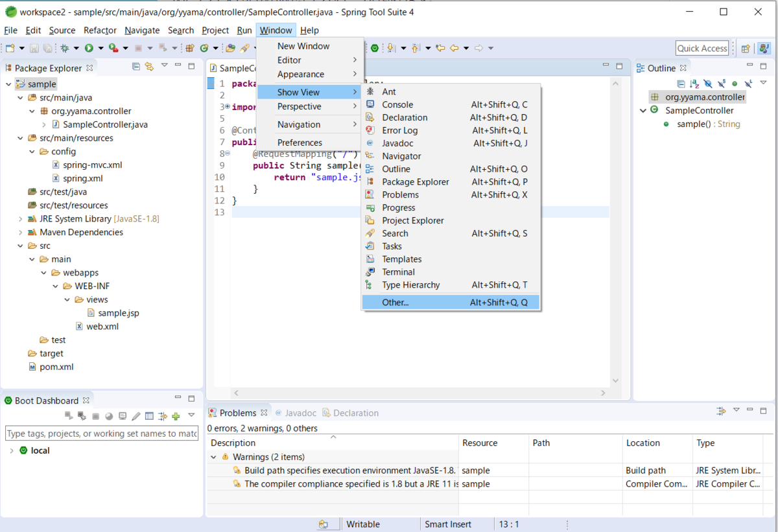Image resolution: width=778 pixels, height=532 pixels.
Task: Click the Last Edit Location arrow icon
Action: click(441, 48)
